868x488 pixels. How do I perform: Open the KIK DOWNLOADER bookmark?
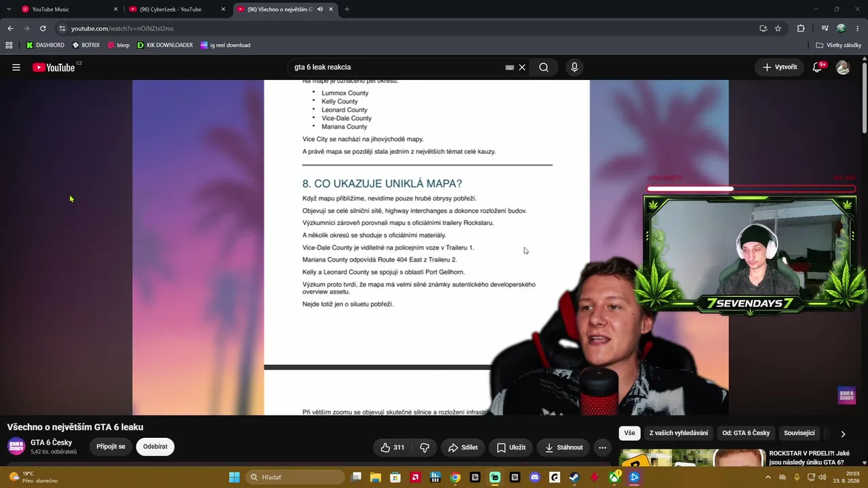pos(165,45)
